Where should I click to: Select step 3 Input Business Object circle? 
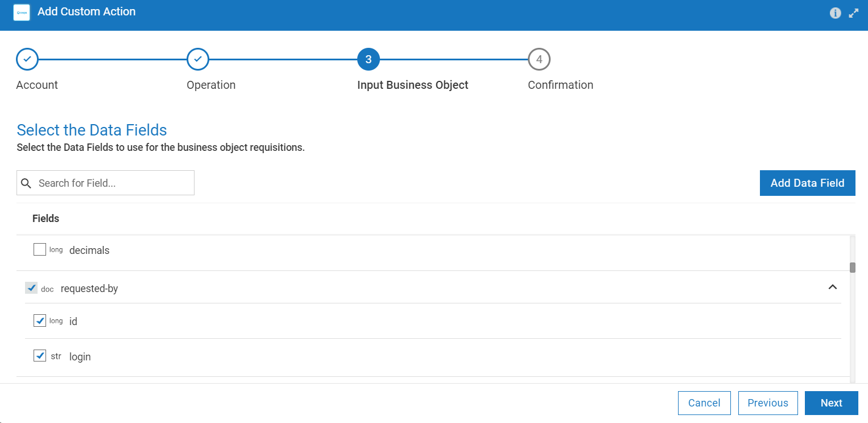(x=369, y=59)
